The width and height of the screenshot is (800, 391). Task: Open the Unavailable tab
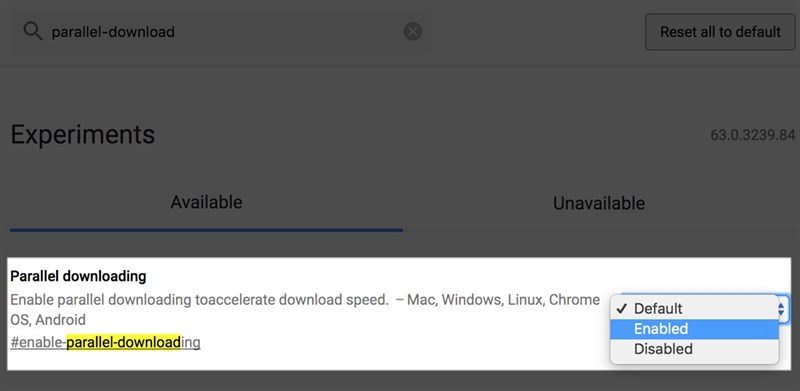(x=599, y=203)
